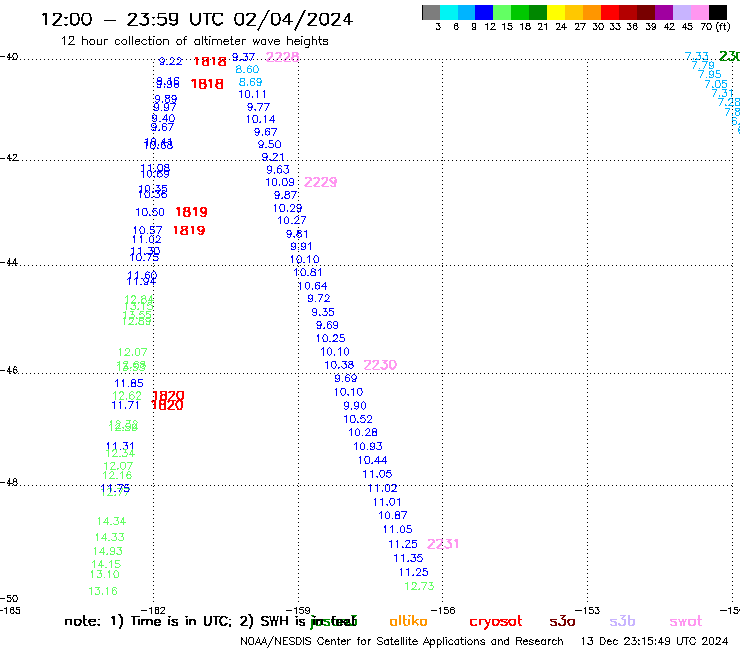Select the 'swot' satellite legend label
740x650 pixels.
[x=686, y=622]
